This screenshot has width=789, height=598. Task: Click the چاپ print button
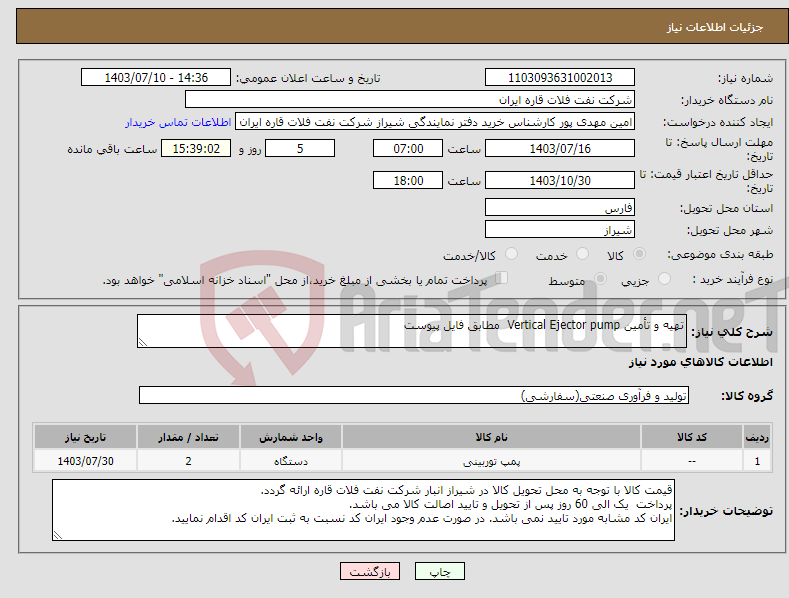pos(439,571)
